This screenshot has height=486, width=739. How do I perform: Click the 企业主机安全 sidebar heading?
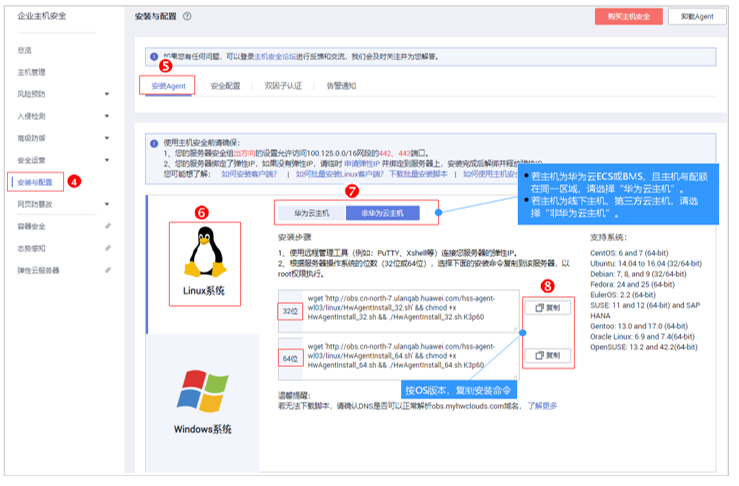point(42,16)
